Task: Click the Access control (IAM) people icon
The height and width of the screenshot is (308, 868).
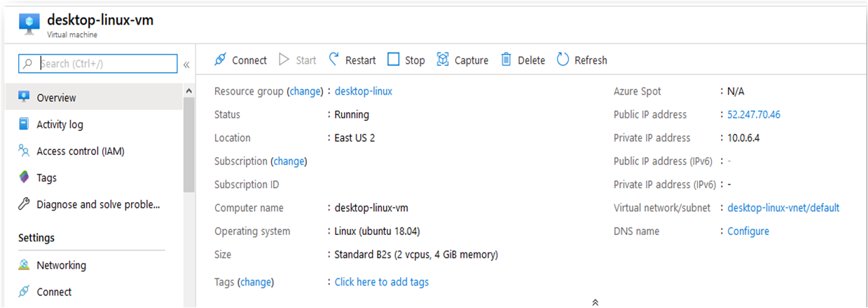Action: pos(24,151)
